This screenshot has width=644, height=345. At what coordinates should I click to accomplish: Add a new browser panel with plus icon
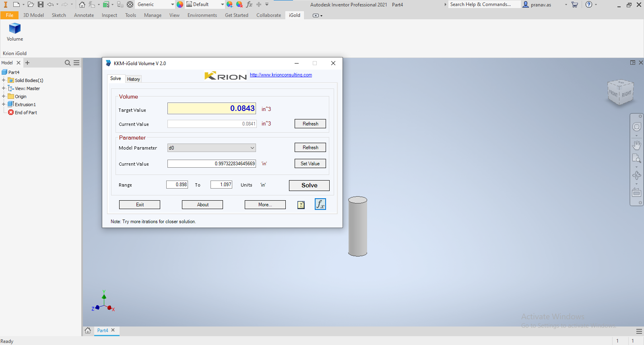pyautogui.click(x=27, y=63)
